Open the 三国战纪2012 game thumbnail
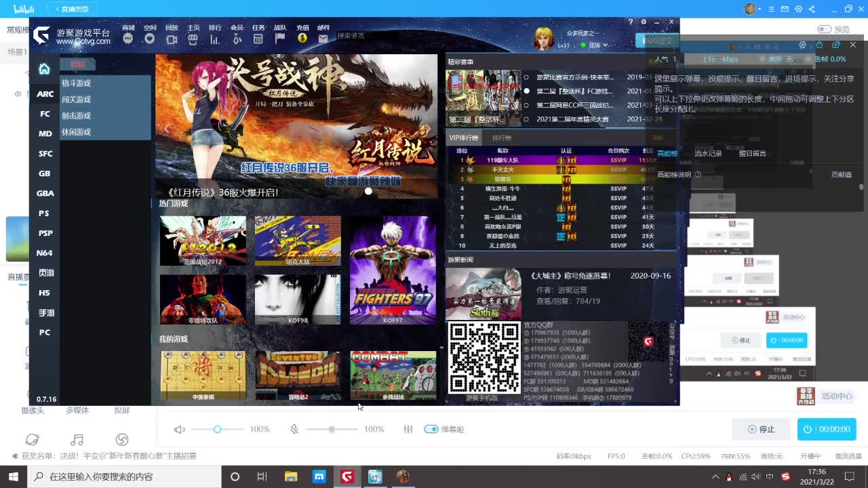 point(203,241)
